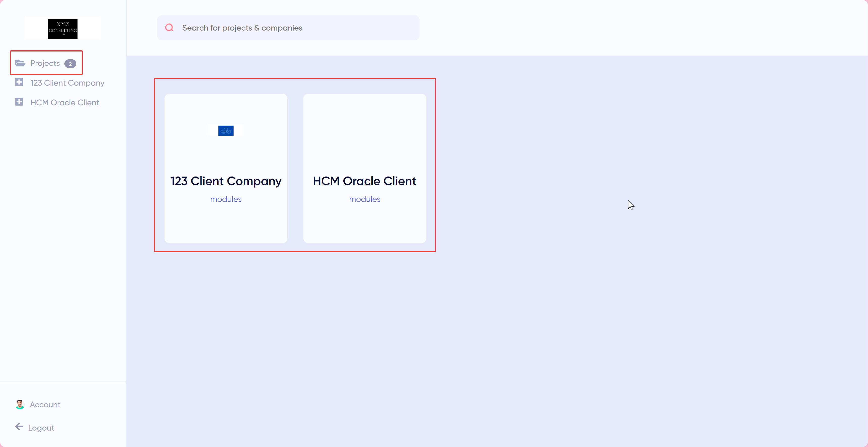Click the 123 Client Company logo thumbnail

point(226,131)
